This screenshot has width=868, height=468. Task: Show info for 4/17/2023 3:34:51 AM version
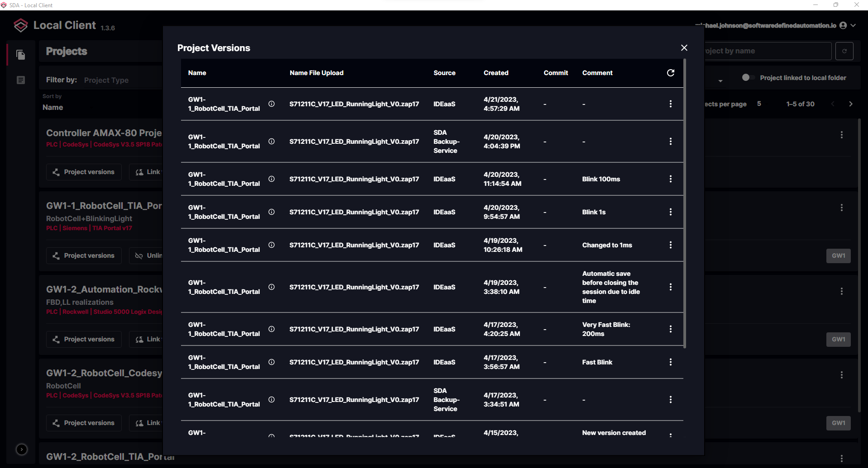tap(272, 399)
